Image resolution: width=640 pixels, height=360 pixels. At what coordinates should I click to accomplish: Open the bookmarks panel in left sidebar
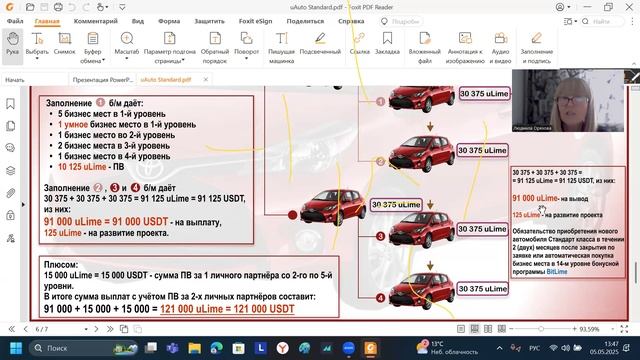11,104
